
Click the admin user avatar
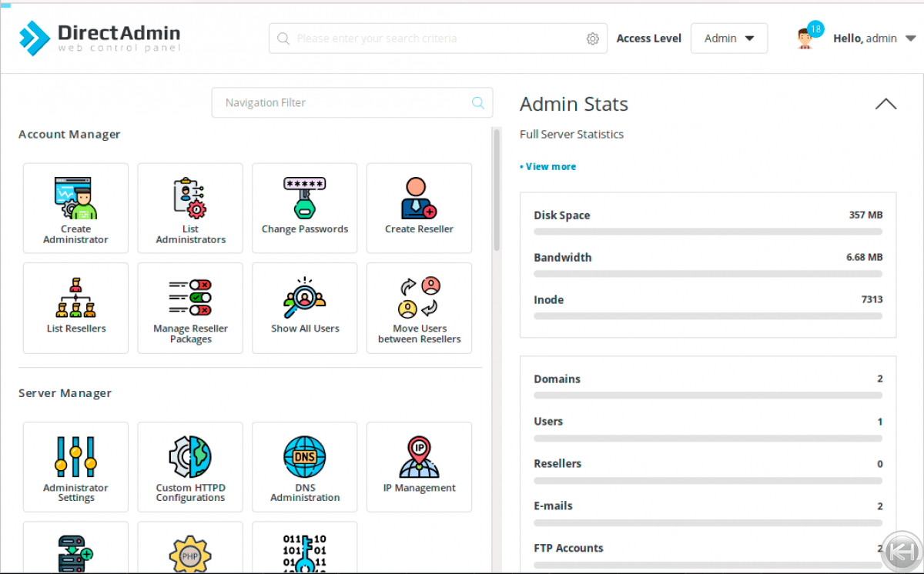805,38
